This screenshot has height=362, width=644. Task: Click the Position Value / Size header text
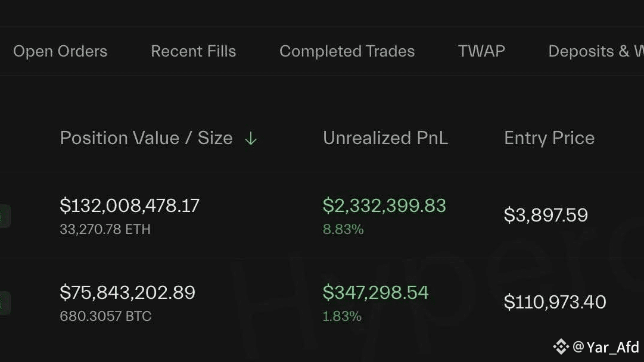[x=146, y=138]
